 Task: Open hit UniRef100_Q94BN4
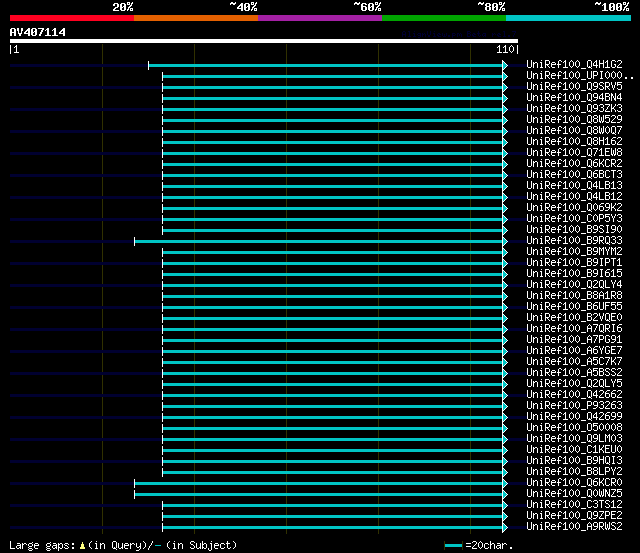pos(574,98)
